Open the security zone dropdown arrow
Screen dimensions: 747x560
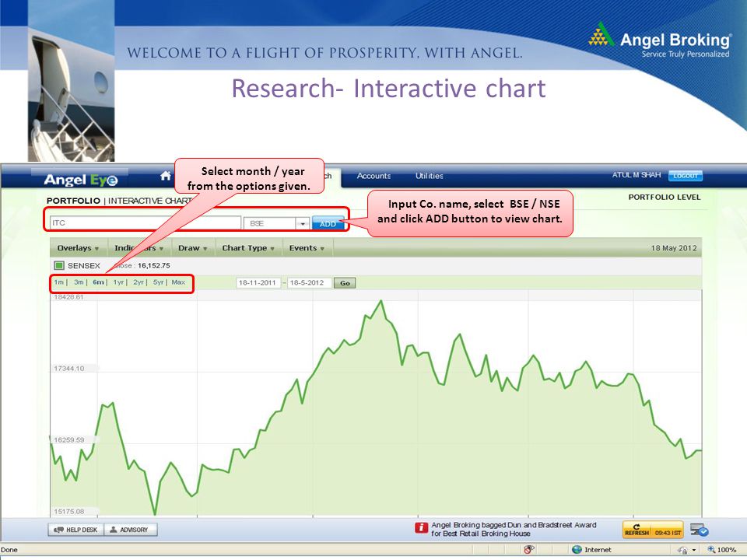tap(694, 550)
